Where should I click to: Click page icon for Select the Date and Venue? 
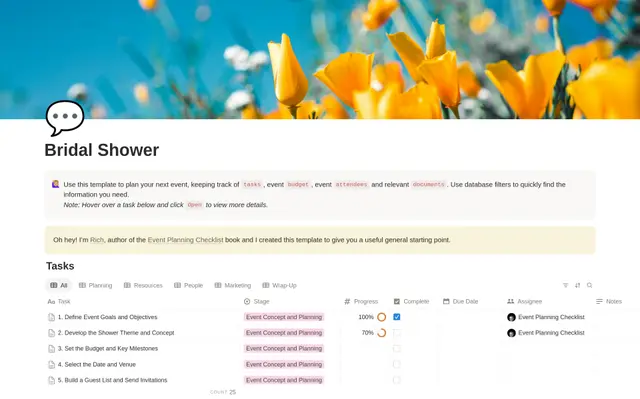51,364
